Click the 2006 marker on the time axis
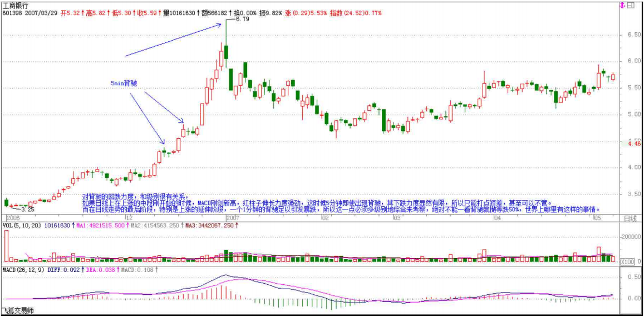The height and width of the screenshot is (316, 644). (x=12, y=218)
